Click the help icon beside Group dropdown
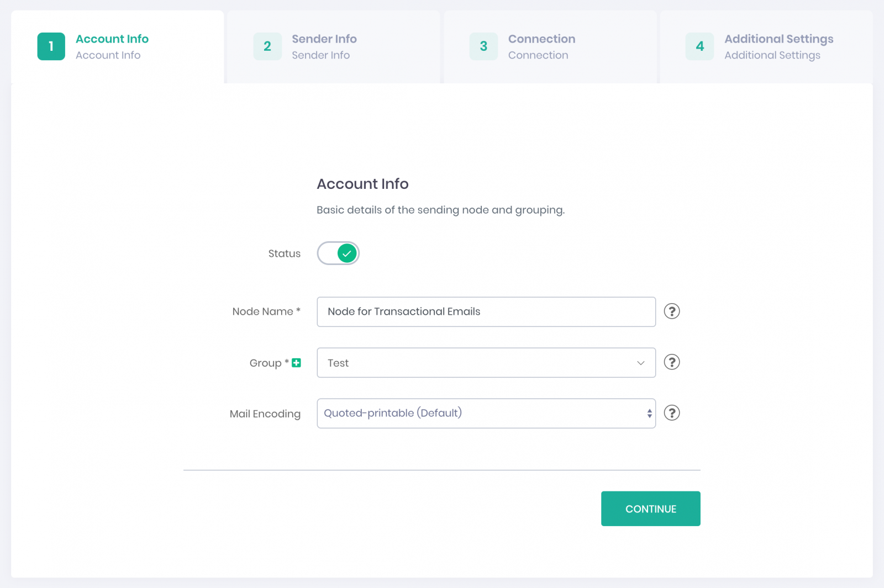 click(671, 362)
